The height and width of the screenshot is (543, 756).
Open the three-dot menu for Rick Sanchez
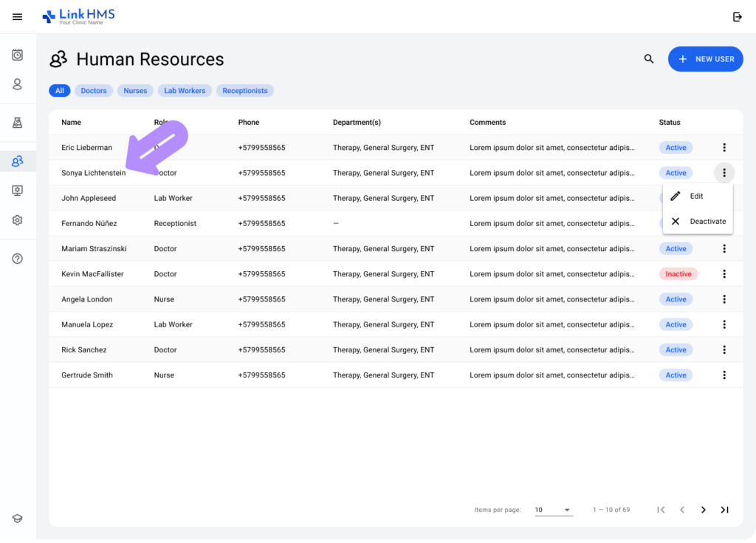click(x=724, y=350)
